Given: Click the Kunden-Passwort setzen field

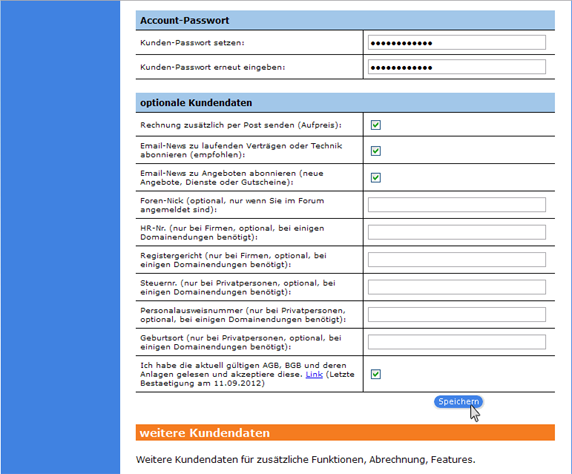Looking at the screenshot, I should click(x=457, y=43).
